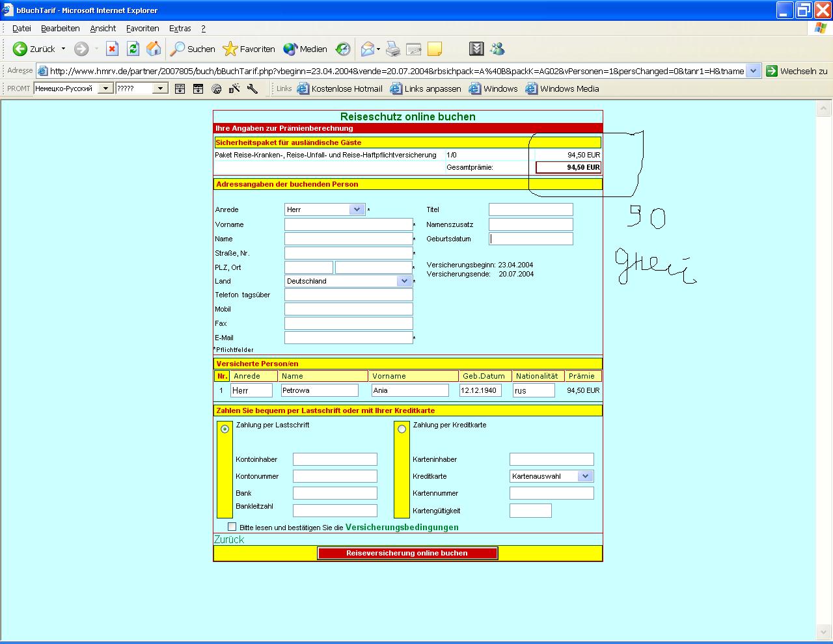Click the vertical scrollbar down arrow
The width and height of the screenshot is (833, 644).
pos(824,632)
